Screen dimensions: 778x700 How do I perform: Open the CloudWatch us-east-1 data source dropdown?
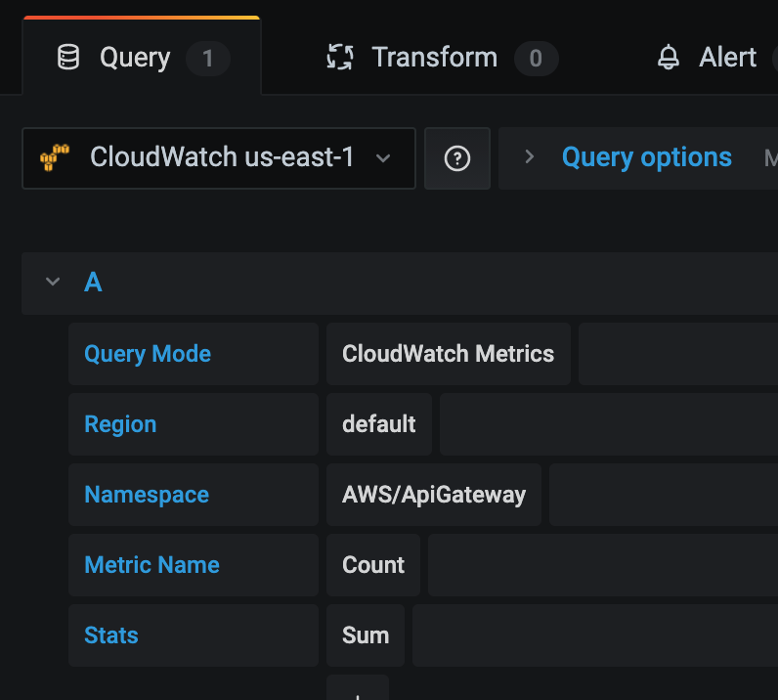219,157
